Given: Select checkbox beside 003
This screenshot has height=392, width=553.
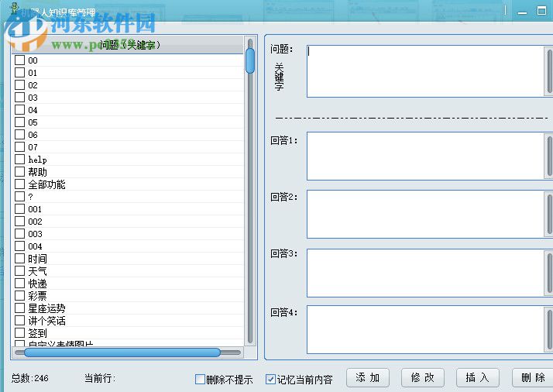Looking at the screenshot, I should pos(20,234).
